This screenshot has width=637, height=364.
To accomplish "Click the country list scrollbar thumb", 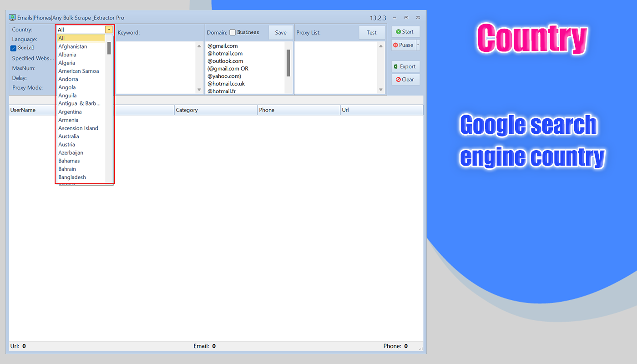I will 109,48.
